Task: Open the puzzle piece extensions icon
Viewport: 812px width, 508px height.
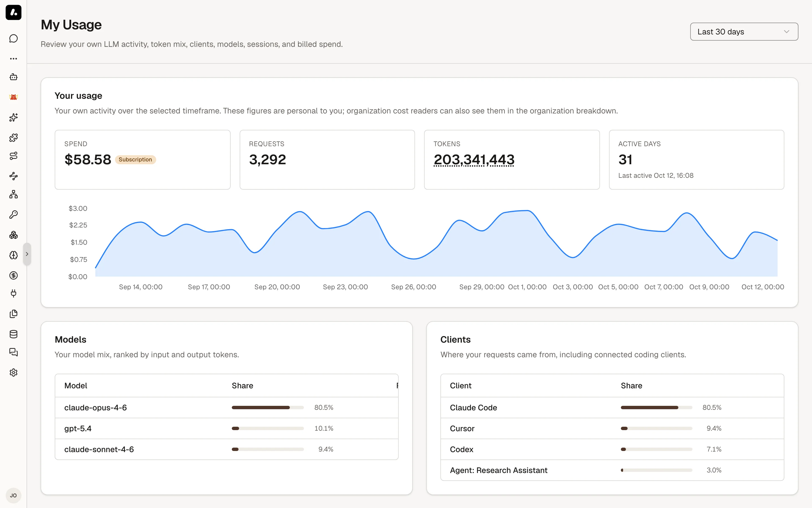Action: pos(14,137)
